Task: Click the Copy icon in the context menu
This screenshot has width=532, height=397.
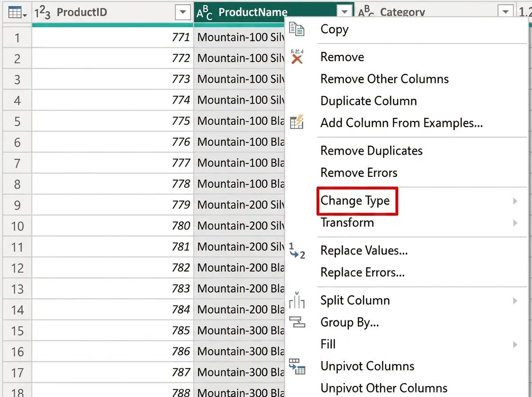Action: tap(297, 29)
